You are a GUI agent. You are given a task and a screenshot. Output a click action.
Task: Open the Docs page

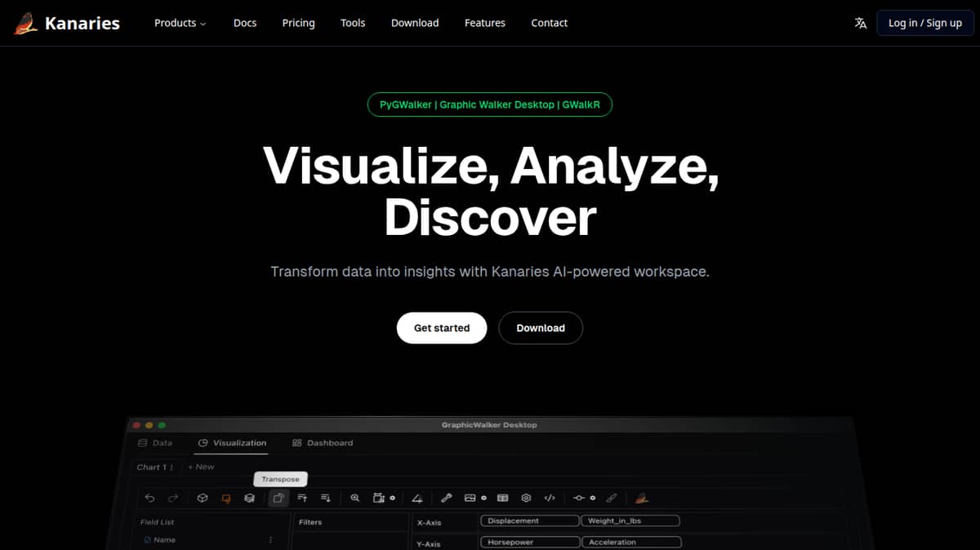pos(245,23)
